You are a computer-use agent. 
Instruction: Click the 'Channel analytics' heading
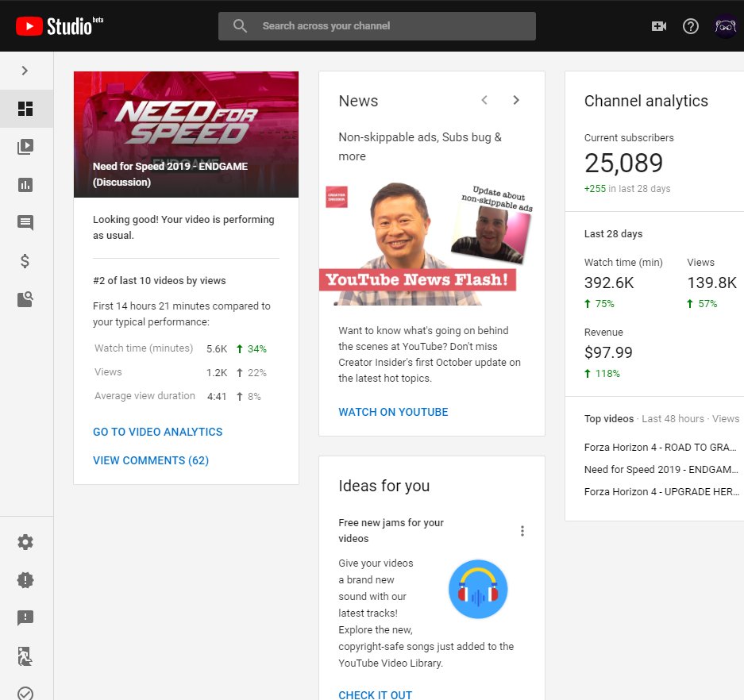(646, 101)
